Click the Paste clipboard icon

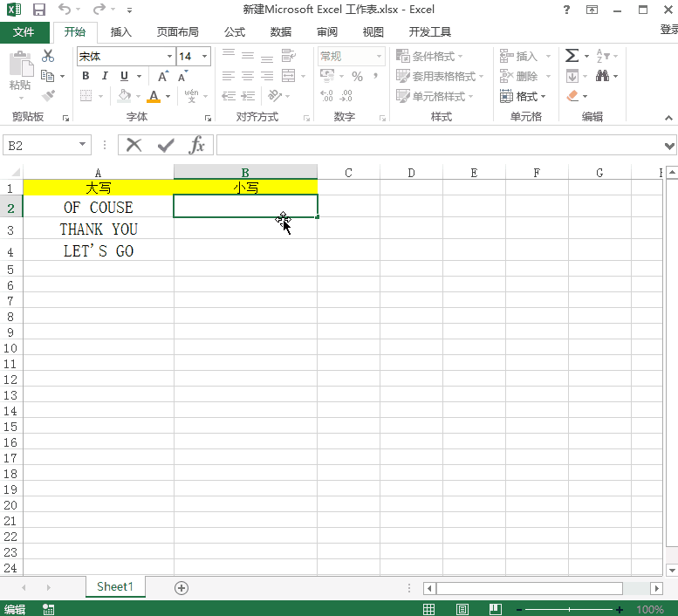pos(21,64)
